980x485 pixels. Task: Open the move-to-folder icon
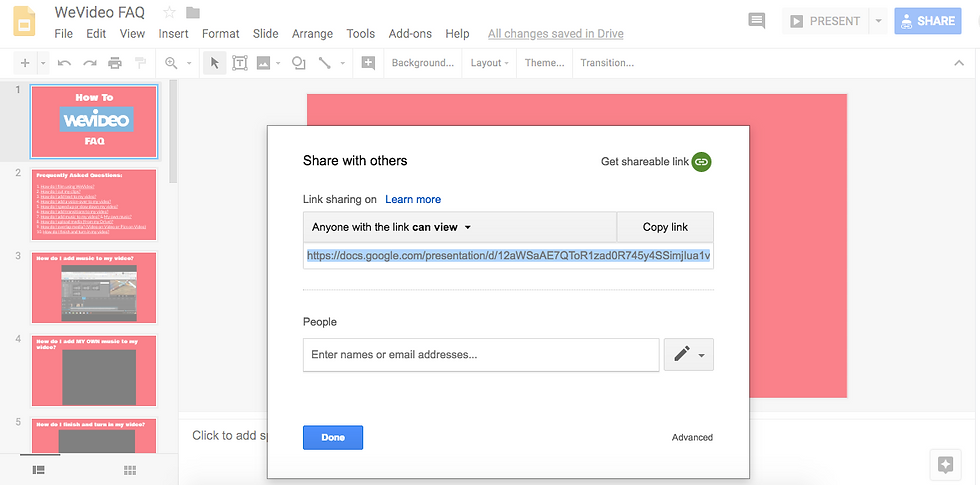tap(193, 12)
